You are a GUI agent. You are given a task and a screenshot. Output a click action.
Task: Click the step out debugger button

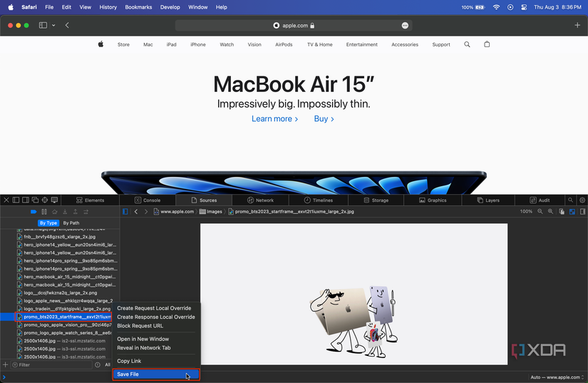pos(76,212)
